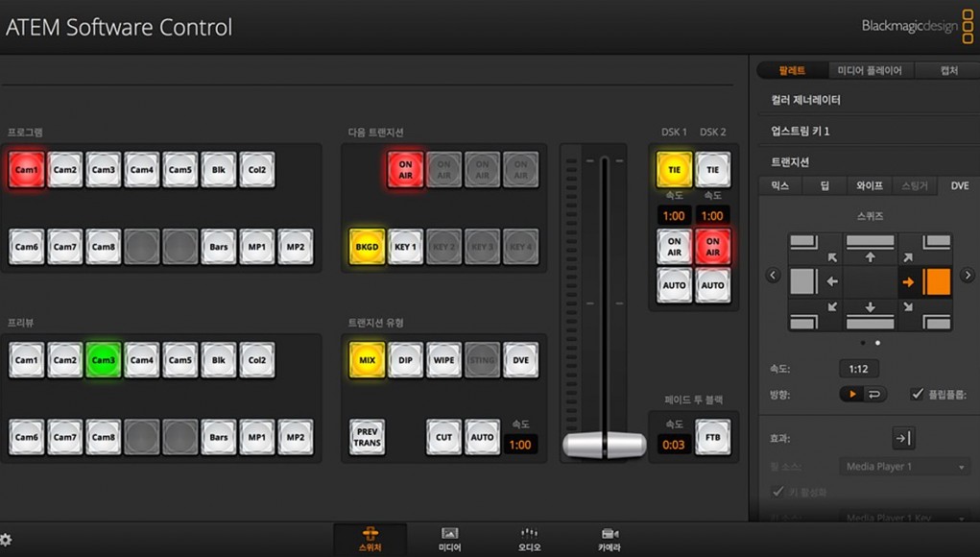Choose DVE squeeze up-arrow pattern
The width and height of the screenshot is (980, 557).
870,249
